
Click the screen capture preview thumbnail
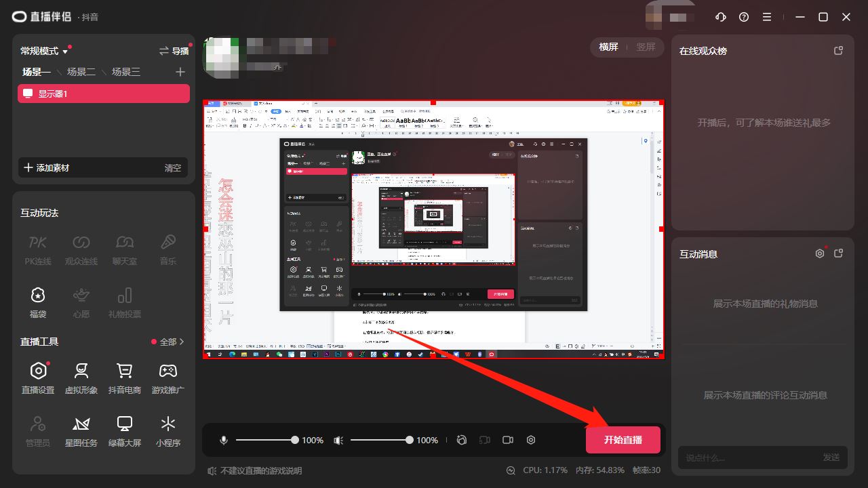pyautogui.click(x=433, y=229)
